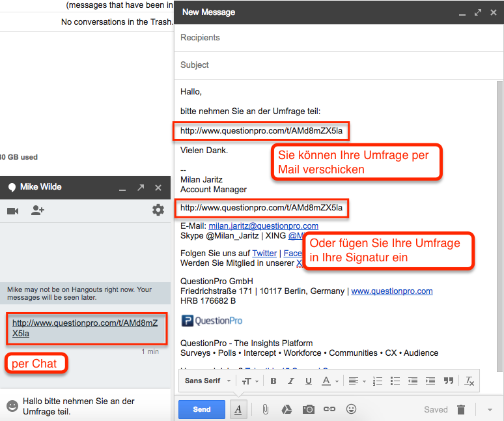Apply quote formatting
Image resolution: width=504 pixels, height=421 pixels.
pyautogui.click(x=449, y=381)
